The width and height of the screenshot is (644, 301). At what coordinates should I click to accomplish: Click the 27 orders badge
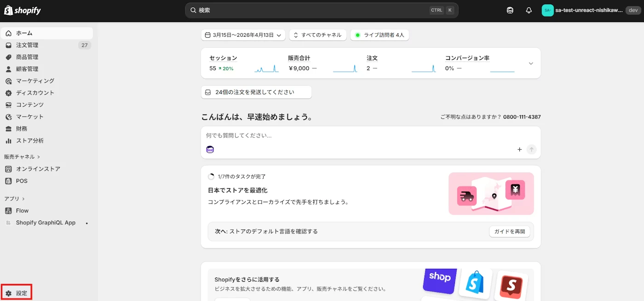[84, 45]
